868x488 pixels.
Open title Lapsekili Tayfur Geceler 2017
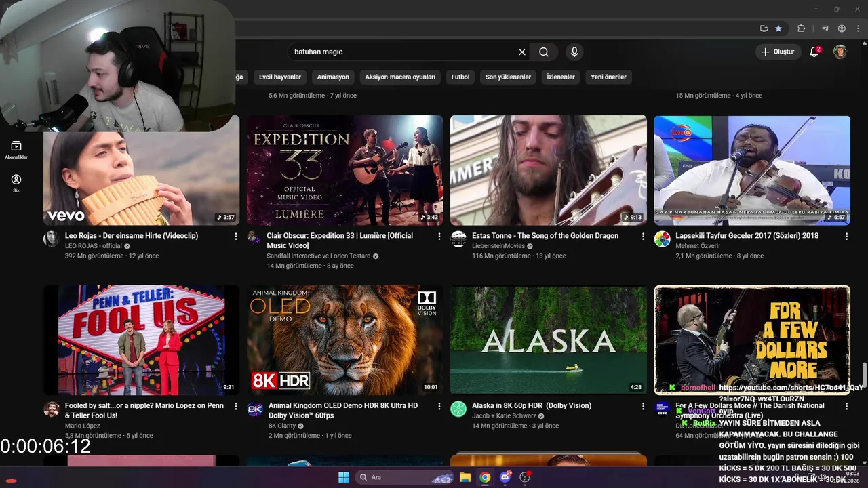point(747,236)
